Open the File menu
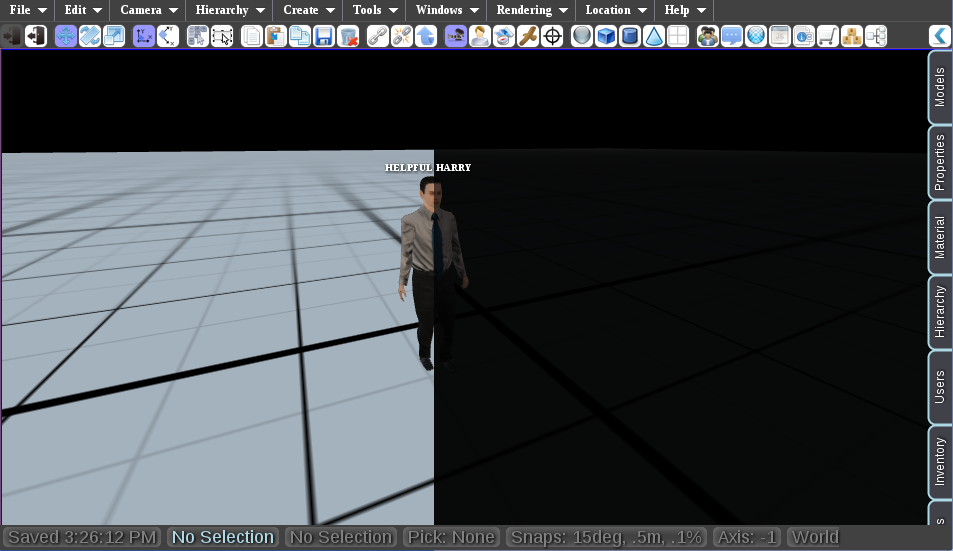 (27, 10)
